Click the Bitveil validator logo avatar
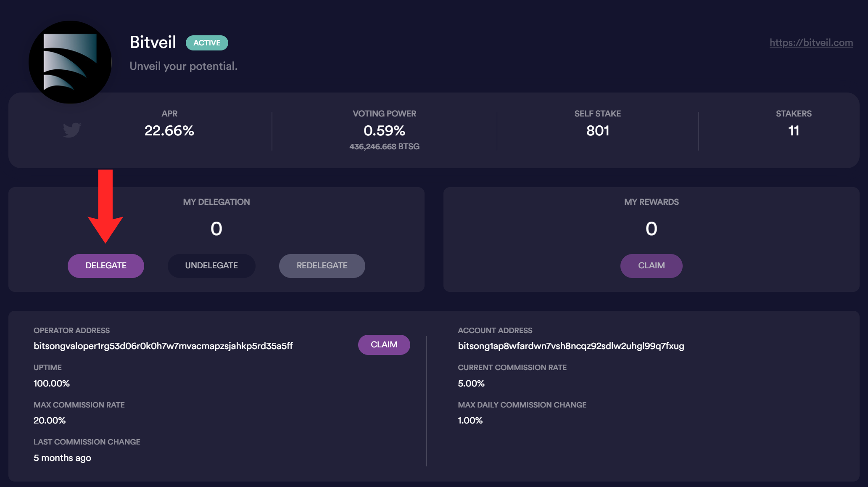This screenshot has height=487, width=868. 70,62
